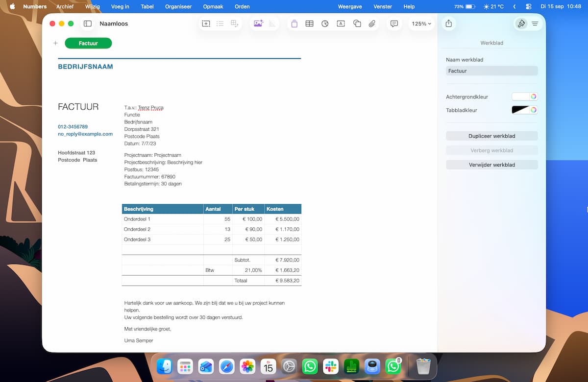Click the Dupliceer werkblad button
The height and width of the screenshot is (382, 588).
[492, 136]
